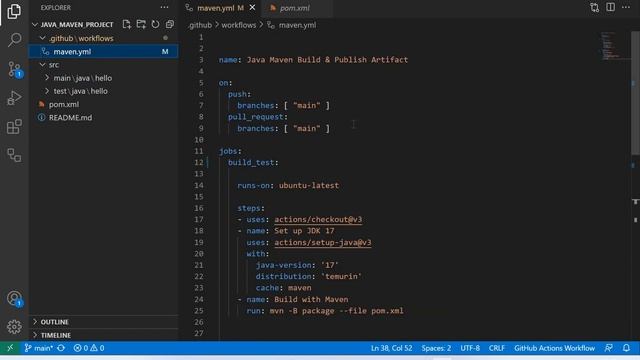Viewport: 640px width, 360px height.
Task: Show errors and warnings problems panel
Action: tap(89, 348)
